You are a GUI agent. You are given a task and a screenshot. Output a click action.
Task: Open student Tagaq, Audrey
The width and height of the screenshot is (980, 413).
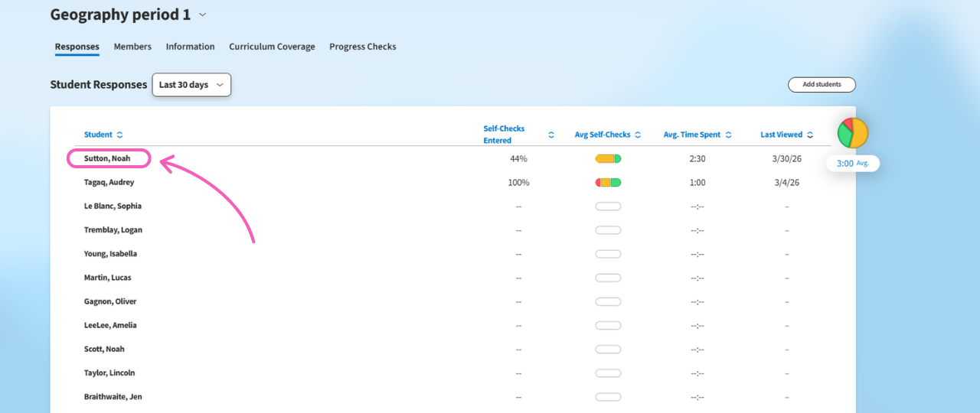(x=109, y=182)
